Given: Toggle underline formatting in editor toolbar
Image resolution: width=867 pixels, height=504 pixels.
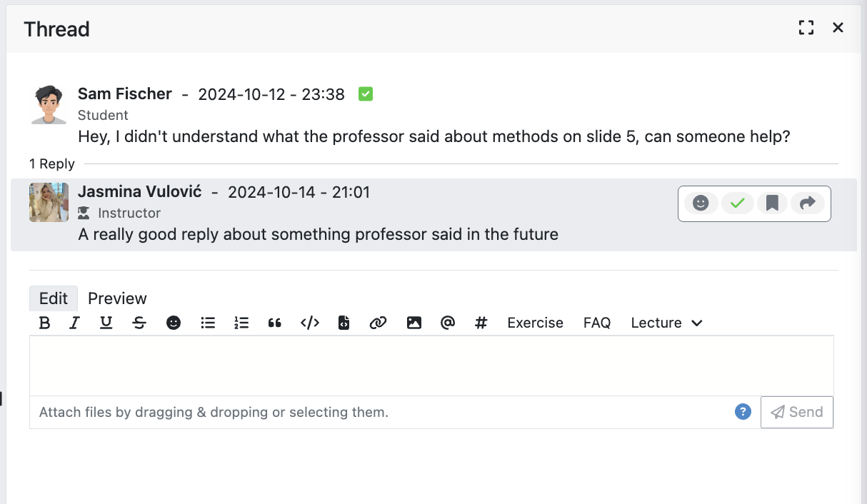Looking at the screenshot, I should tap(106, 323).
